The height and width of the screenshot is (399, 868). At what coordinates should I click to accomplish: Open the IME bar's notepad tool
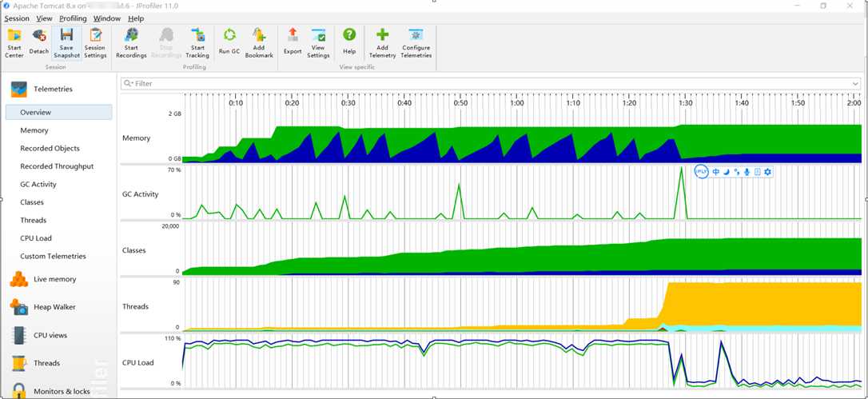tap(757, 172)
